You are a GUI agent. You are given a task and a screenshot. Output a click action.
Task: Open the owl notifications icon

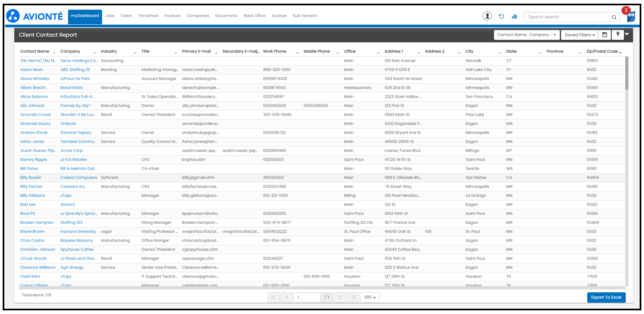631,16
